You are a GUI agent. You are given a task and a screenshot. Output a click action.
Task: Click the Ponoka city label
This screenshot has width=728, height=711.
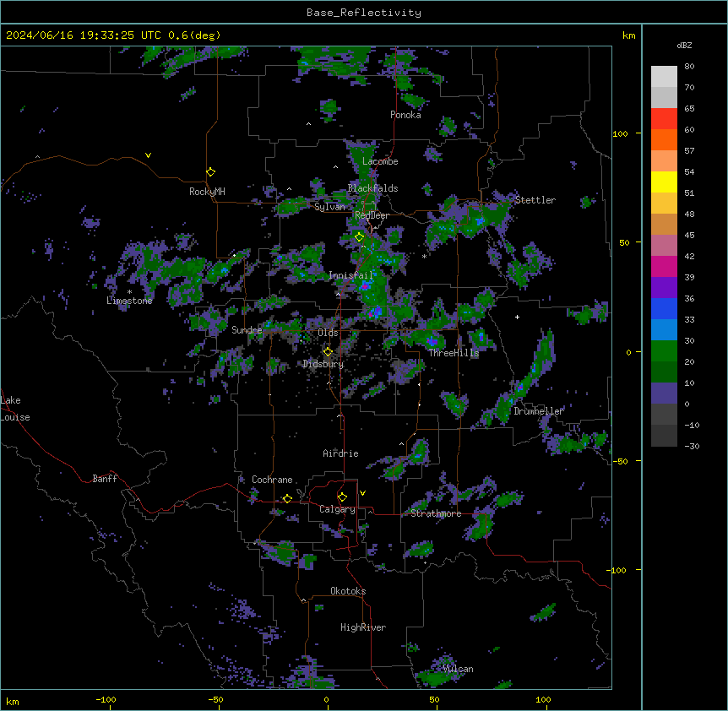(x=405, y=115)
